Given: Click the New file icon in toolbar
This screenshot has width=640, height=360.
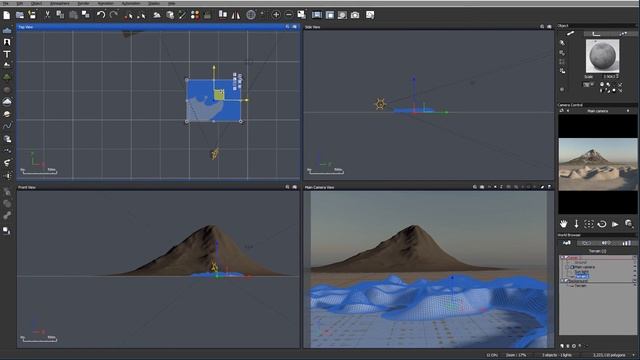Looking at the screenshot, I should 7,15.
